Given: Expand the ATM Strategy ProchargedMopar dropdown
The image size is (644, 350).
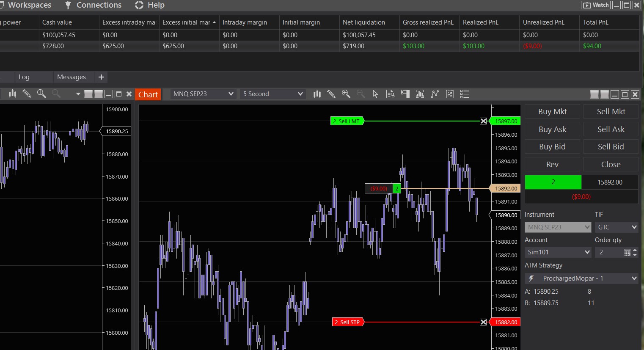Looking at the screenshot, I should [x=581, y=278].
